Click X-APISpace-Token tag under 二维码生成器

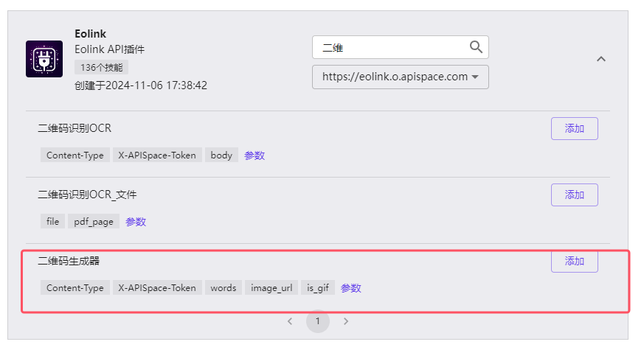[157, 287]
